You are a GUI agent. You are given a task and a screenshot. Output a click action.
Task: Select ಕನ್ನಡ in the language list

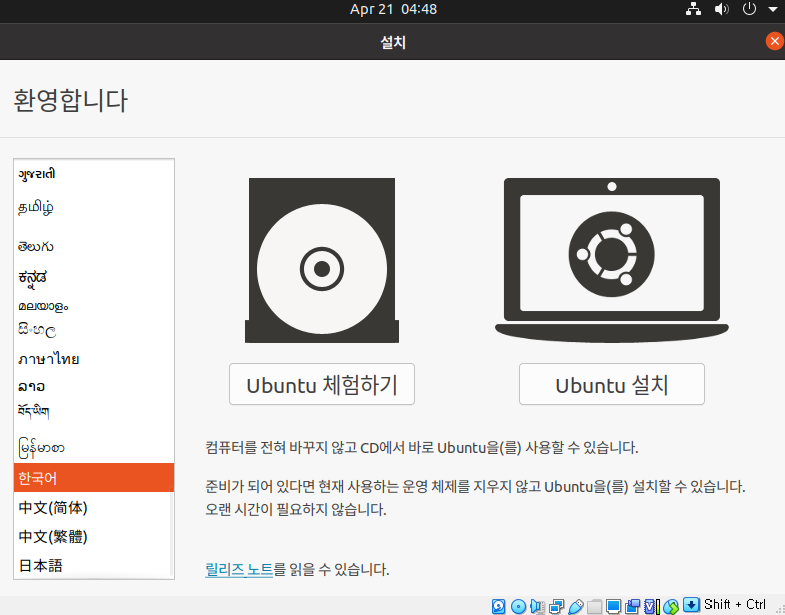[94, 277]
